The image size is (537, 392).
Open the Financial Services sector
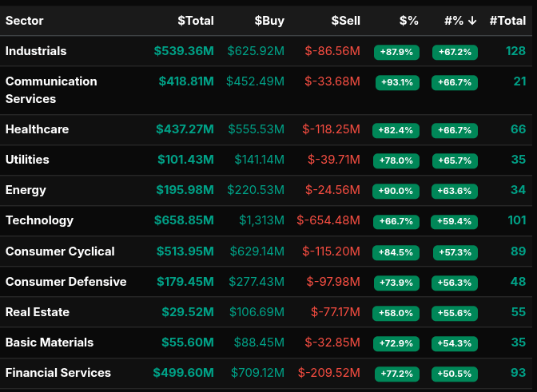tap(58, 373)
